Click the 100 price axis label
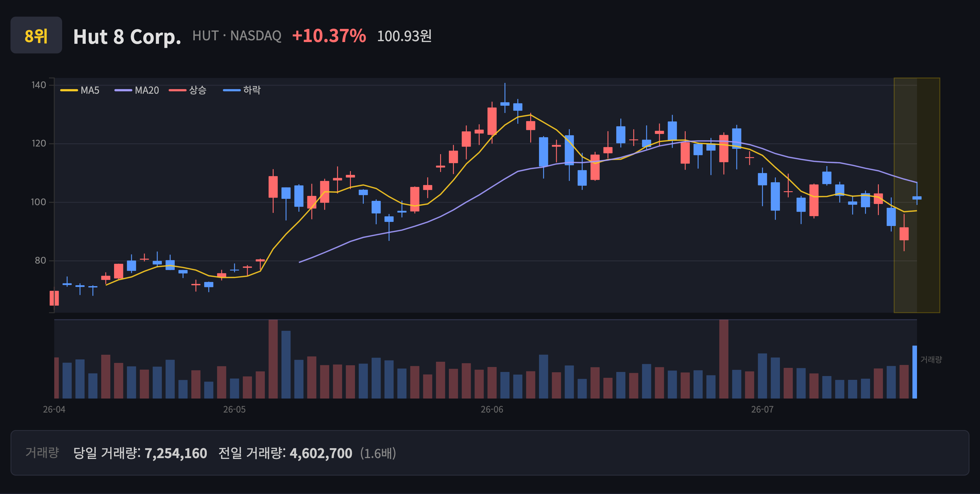This screenshot has height=494, width=980. pyautogui.click(x=38, y=202)
